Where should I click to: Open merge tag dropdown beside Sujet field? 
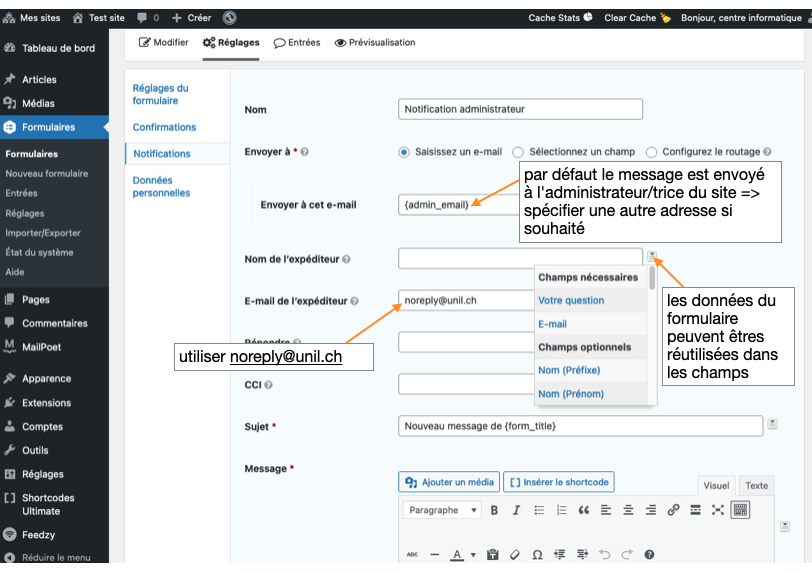pos(772,425)
